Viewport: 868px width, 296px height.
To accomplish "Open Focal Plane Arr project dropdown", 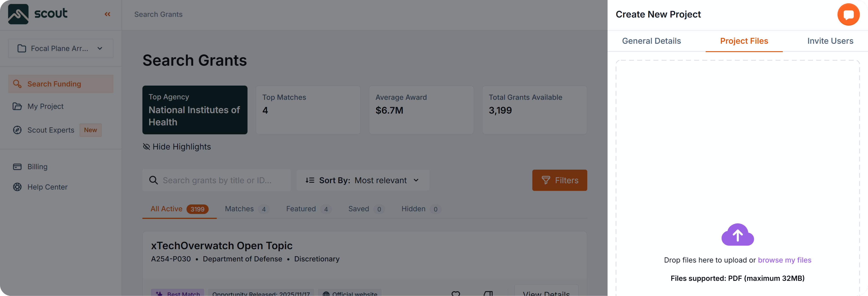I will (61, 49).
